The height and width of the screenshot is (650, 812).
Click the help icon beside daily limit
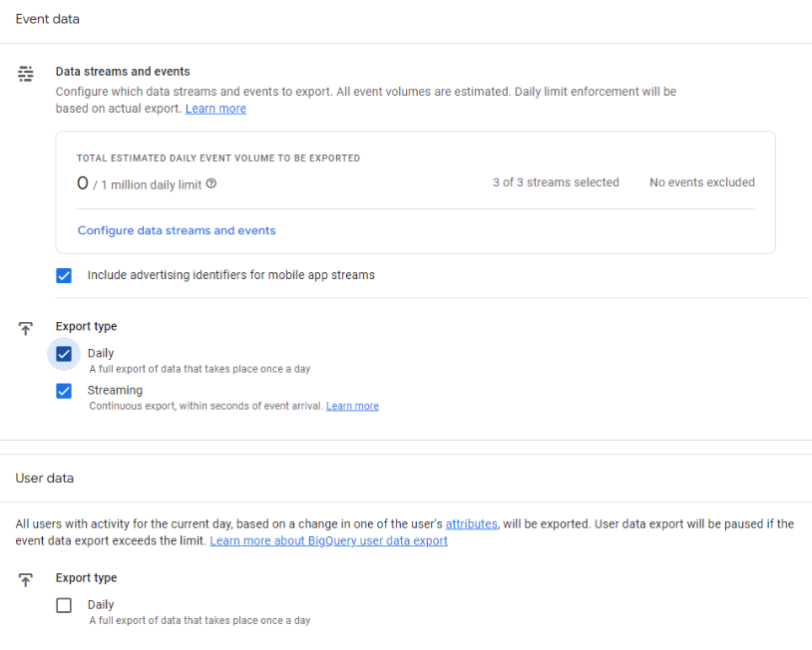tap(211, 183)
